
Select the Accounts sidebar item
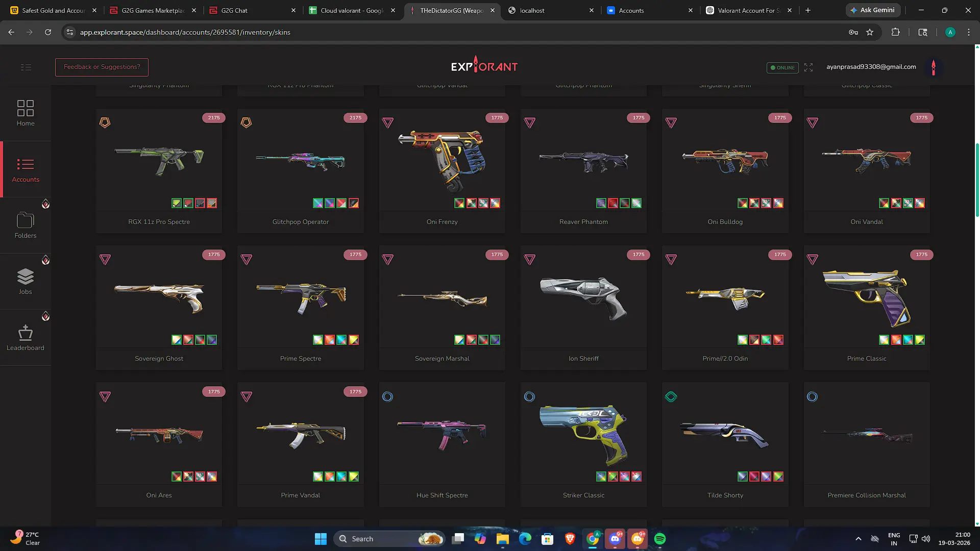pyautogui.click(x=26, y=169)
